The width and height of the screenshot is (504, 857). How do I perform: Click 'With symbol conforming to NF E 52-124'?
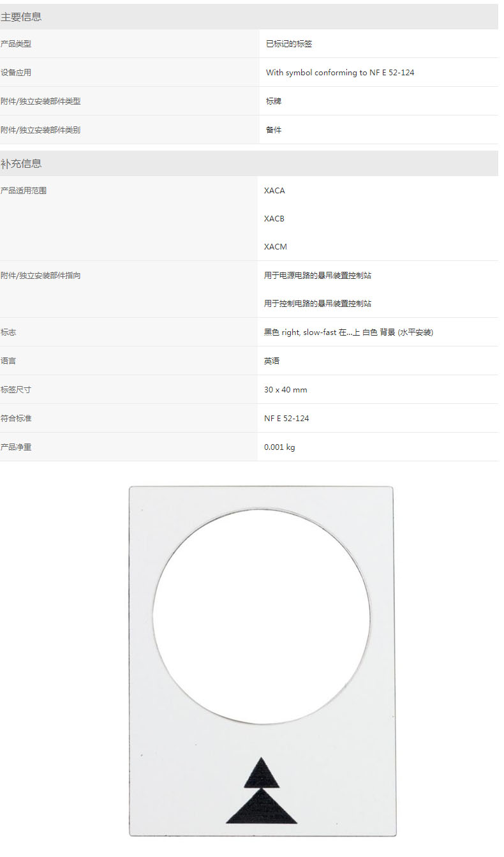340,73
